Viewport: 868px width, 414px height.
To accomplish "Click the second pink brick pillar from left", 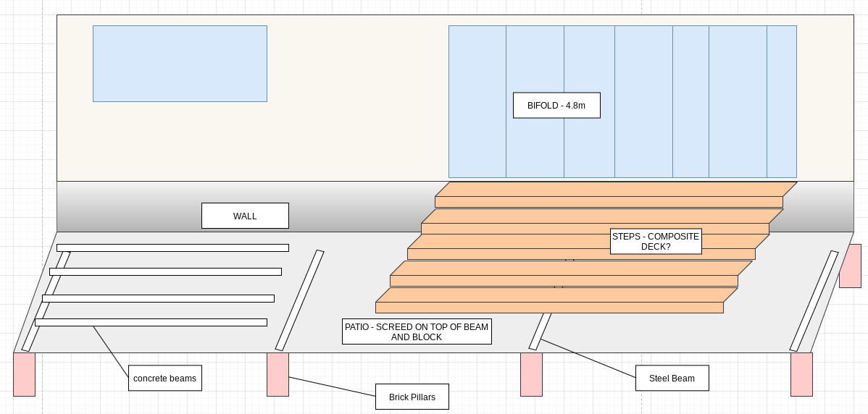I will [277, 374].
